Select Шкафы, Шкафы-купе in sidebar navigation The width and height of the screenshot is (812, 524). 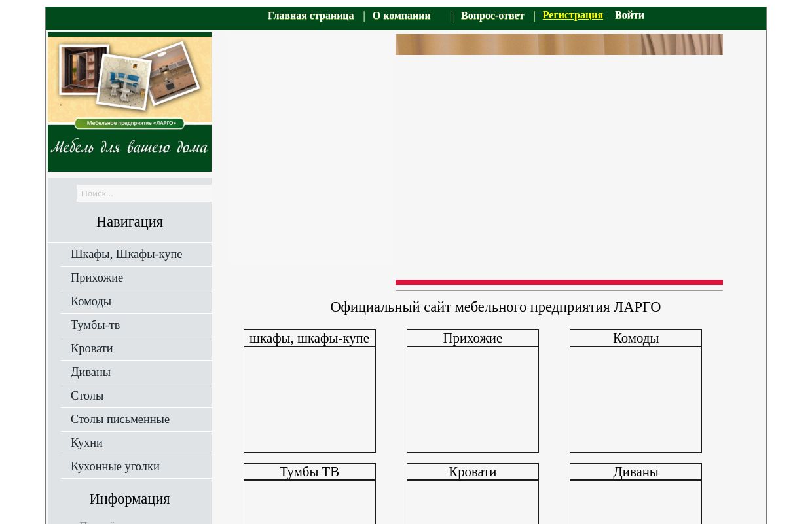[x=126, y=254]
